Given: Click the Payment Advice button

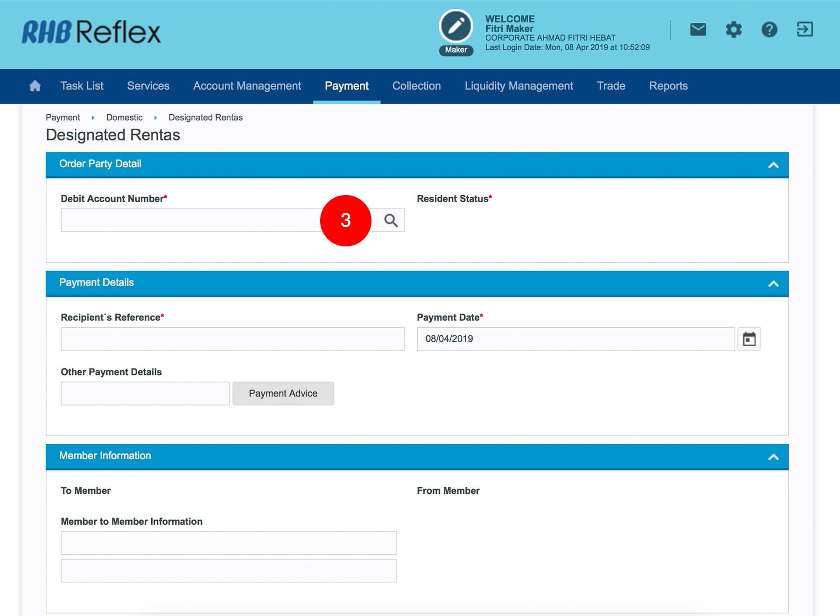Looking at the screenshot, I should (x=283, y=393).
